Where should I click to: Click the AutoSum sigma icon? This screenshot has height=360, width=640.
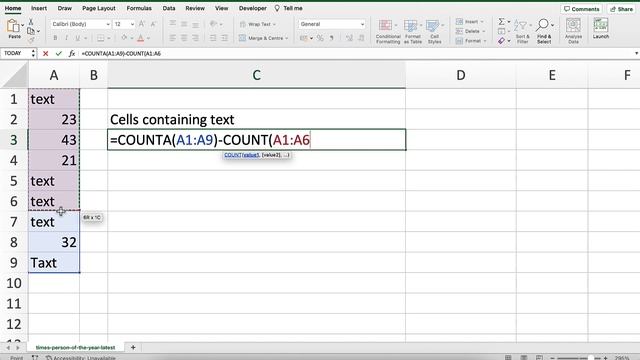click(x=502, y=22)
